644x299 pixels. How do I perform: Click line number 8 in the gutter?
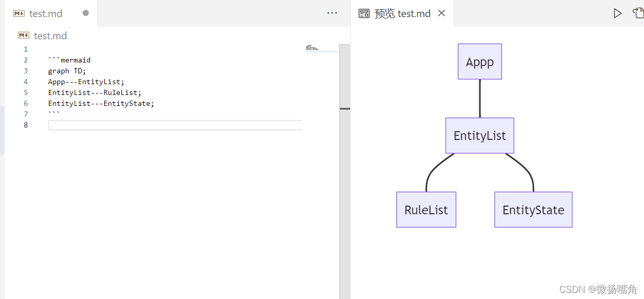26,125
